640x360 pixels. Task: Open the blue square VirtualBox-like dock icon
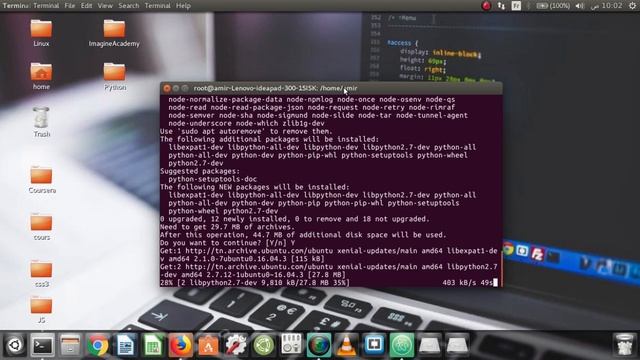(x=374, y=345)
